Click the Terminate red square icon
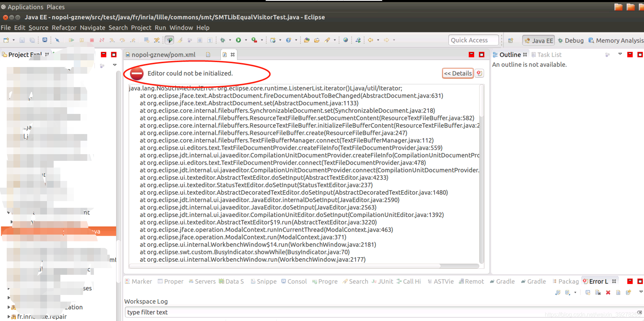644x321 pixels. pos(92,40)
